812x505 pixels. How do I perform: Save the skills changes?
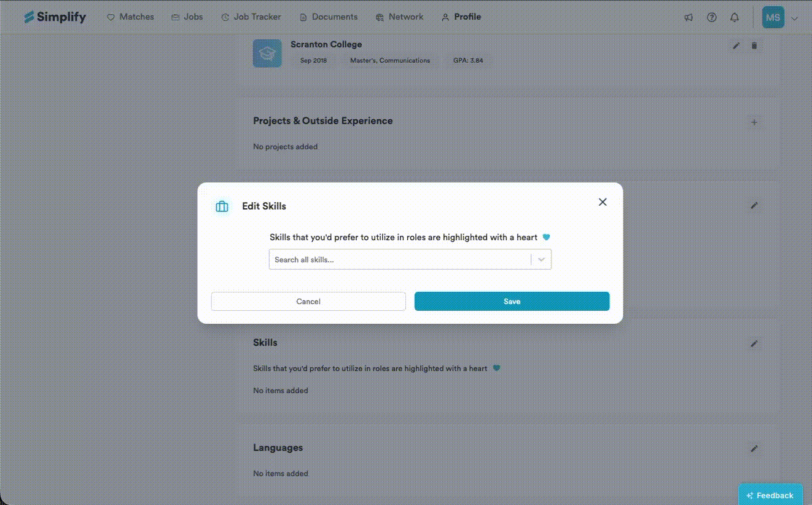(512, 301)
